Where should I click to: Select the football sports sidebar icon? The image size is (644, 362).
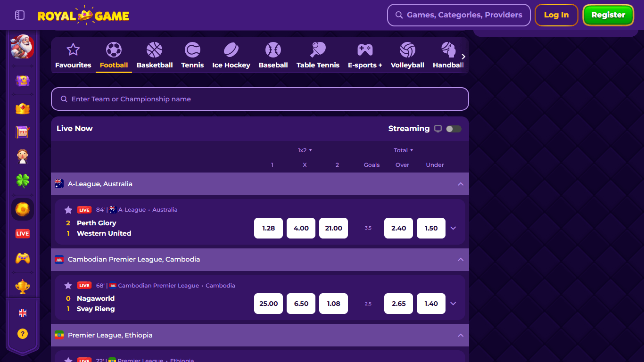(23, 209)
